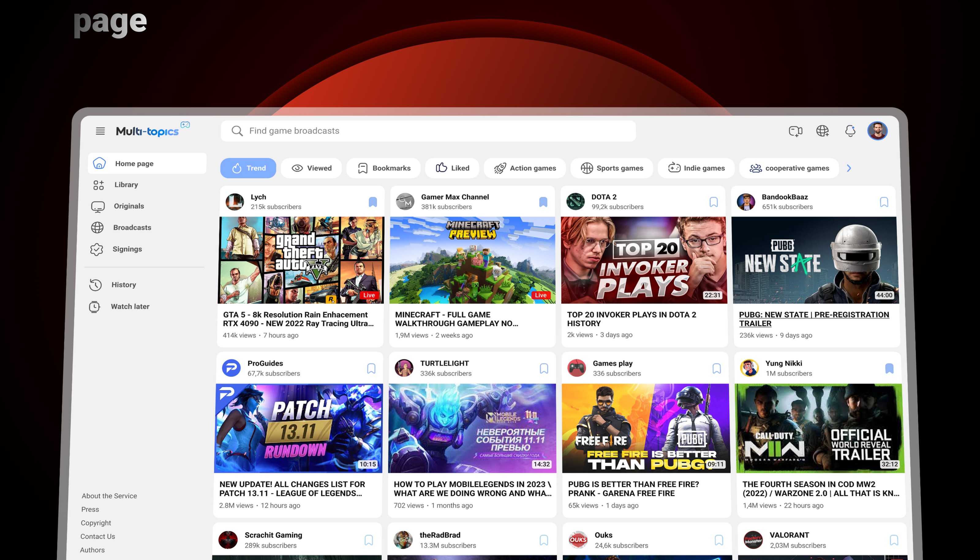Click the notifications bell icon
The width and height of the screenshot is (980, 560).
850,131
